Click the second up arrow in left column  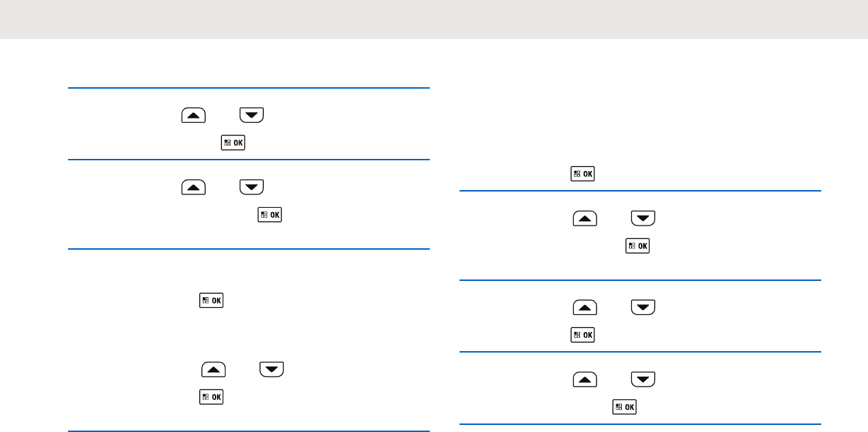194,187
